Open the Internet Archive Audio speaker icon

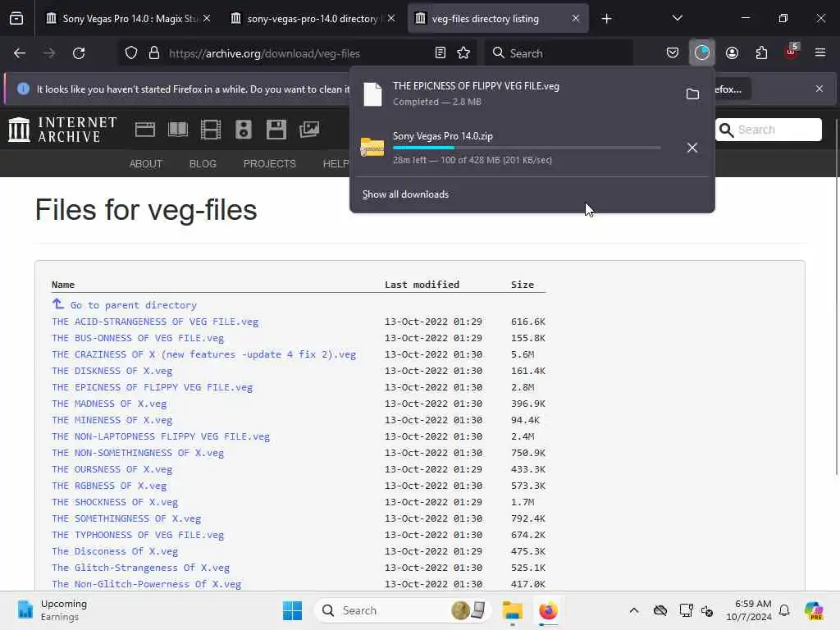243,130
